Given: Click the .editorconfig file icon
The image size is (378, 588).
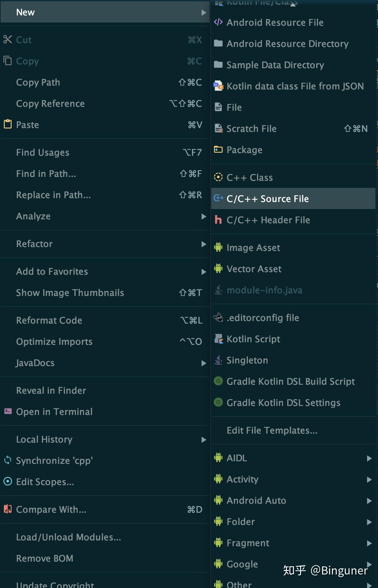Looking at the screenshot, I should 218,317.
